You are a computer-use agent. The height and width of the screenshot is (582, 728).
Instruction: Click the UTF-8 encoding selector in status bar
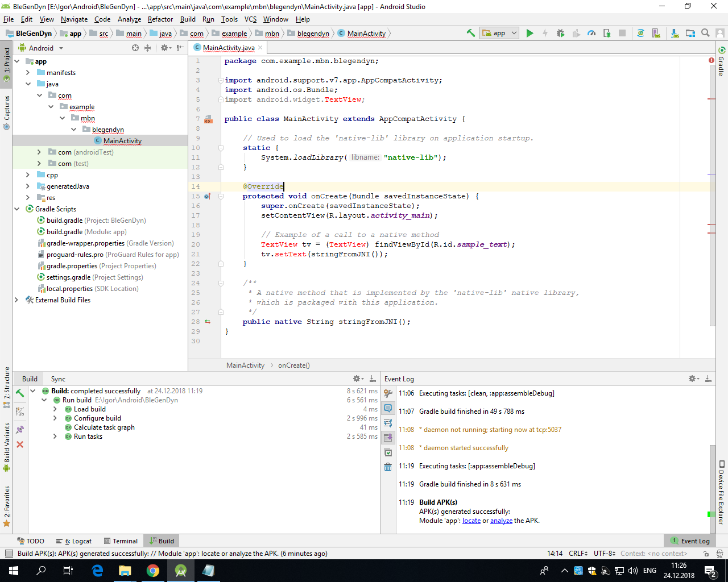pyautogui.click(x=604, y=553)
